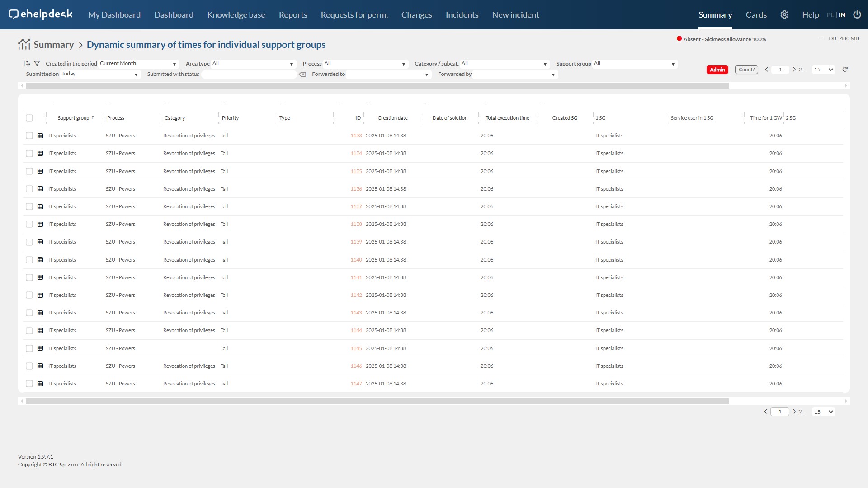Tick the select-all checkbox in header
Image resolution: width=868 pixels, height=488 pixels.
(x=29, y=118)
